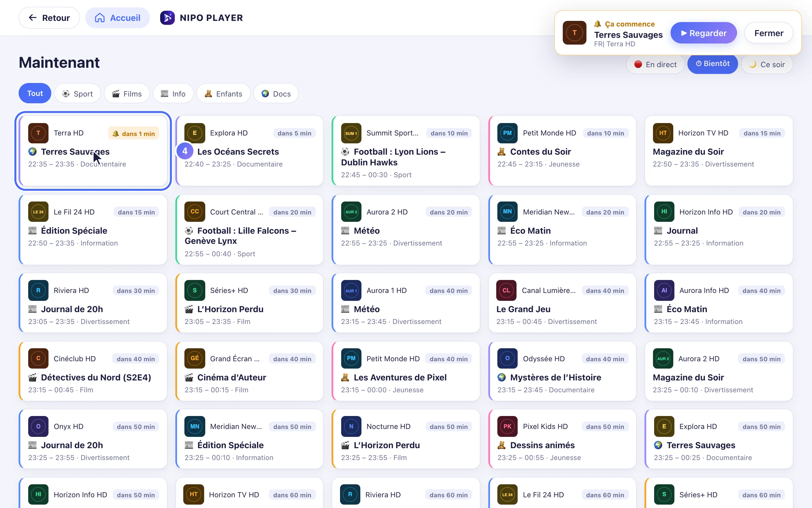Screen dimensions: 812x508
Task: Filter programs by Films
Action: (x=127, y=93)
